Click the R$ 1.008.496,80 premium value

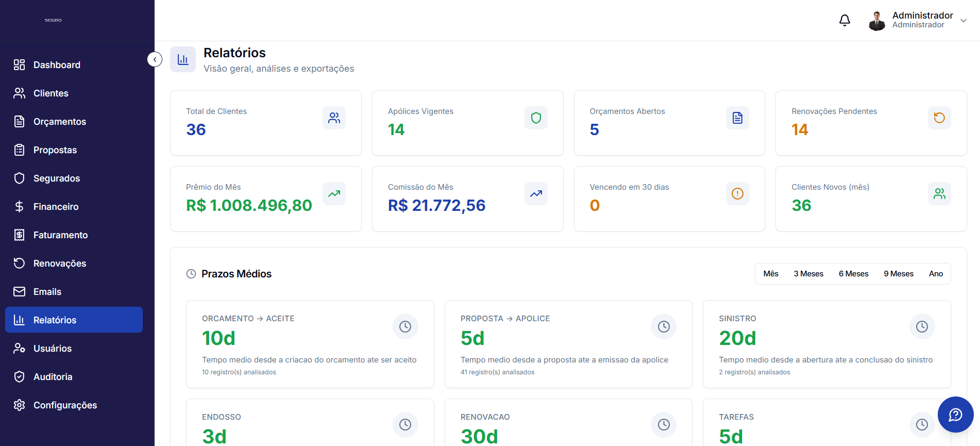(249, 205)
